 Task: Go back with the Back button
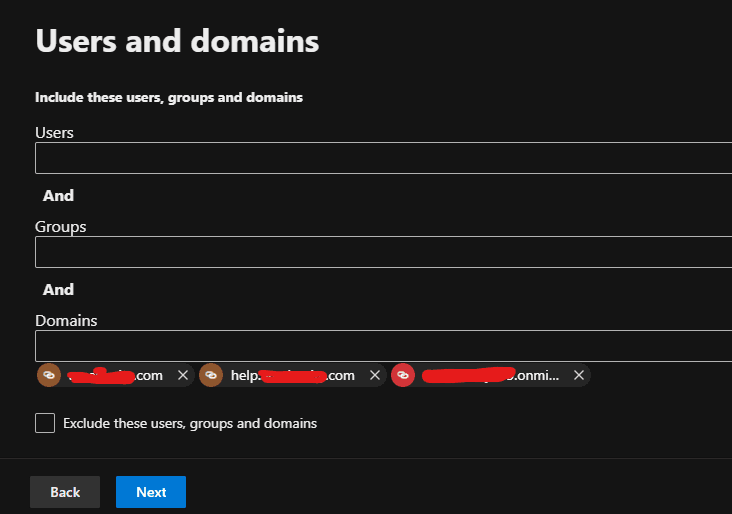65,492
